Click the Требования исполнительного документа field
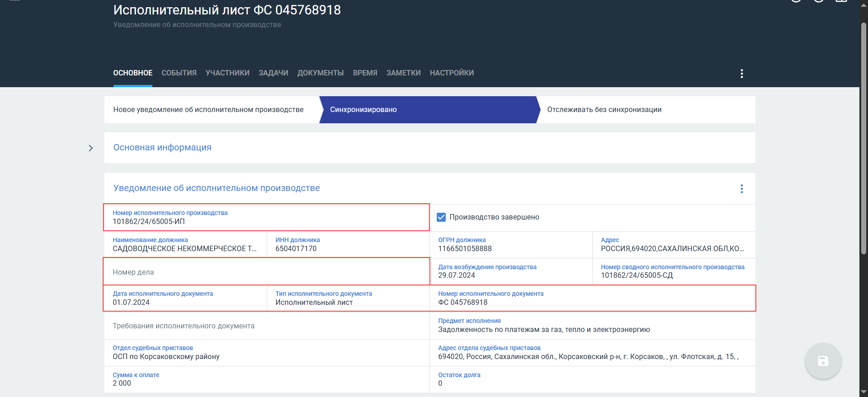 tap(266, 326)
